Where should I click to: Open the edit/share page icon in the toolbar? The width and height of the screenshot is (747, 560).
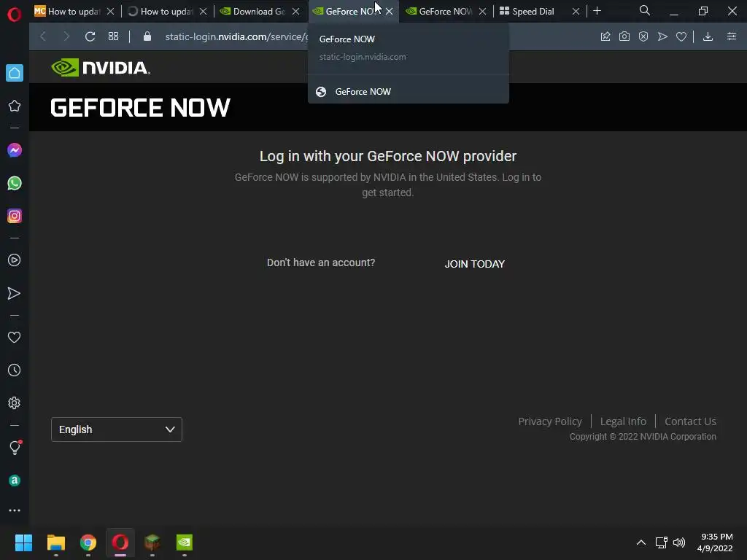pyautogui.click(x=605, y=36)
